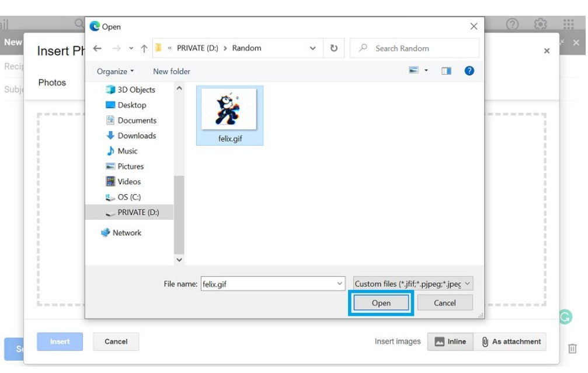Switch to the Photos tab
The width and height of the screenshot is (588, 373).
[x=52, y=82]
